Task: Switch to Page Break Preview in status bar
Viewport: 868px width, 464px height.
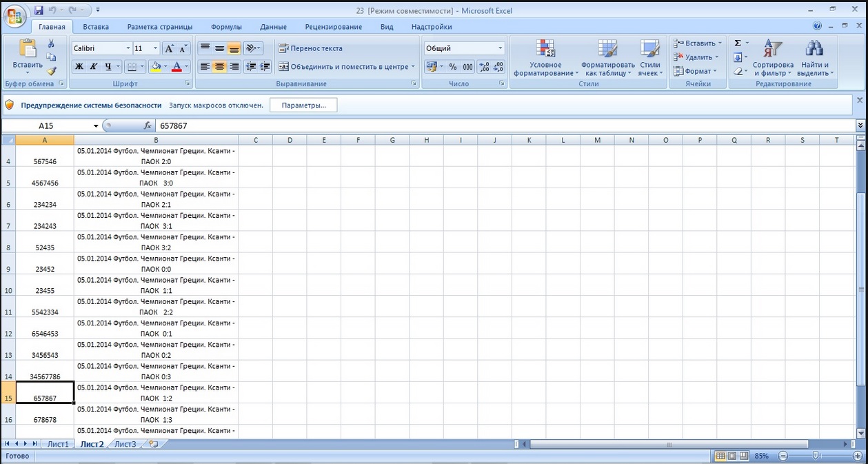Action: pos(744,456)
